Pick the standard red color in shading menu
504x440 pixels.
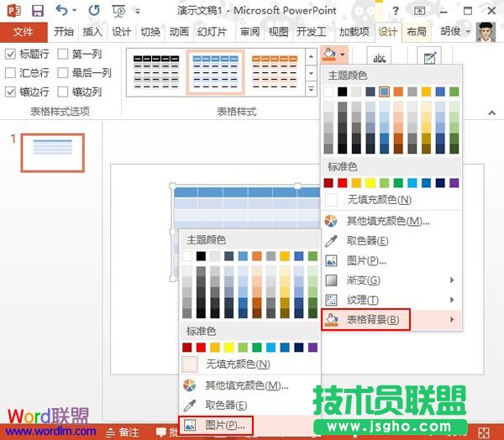[x=343, y=183]
